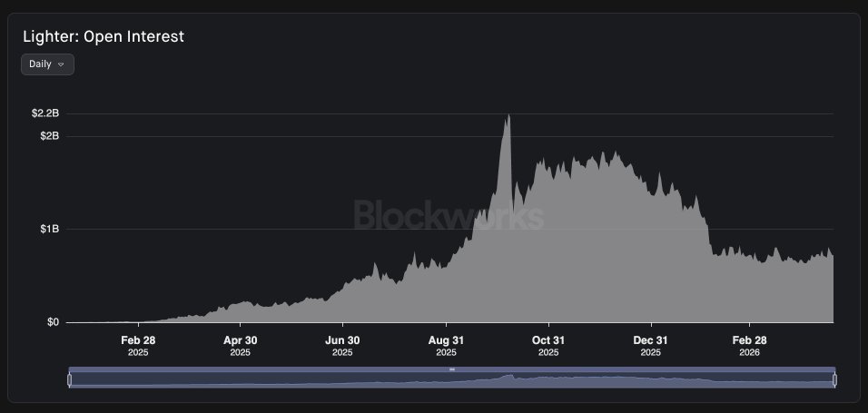This screenshot has height=413, width=868.
Task: Click the peak of the open interest chart
Action: (x=508, y=116)
